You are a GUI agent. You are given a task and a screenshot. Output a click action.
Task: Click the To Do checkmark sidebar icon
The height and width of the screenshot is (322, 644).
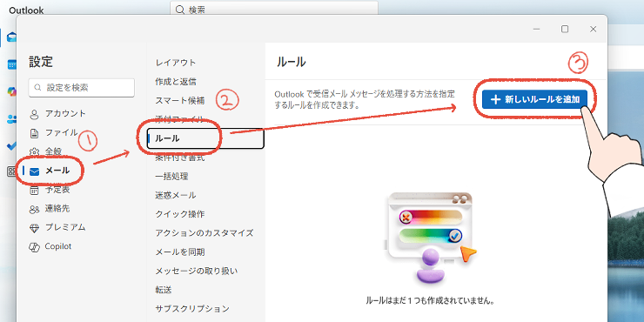pos(11,145)
